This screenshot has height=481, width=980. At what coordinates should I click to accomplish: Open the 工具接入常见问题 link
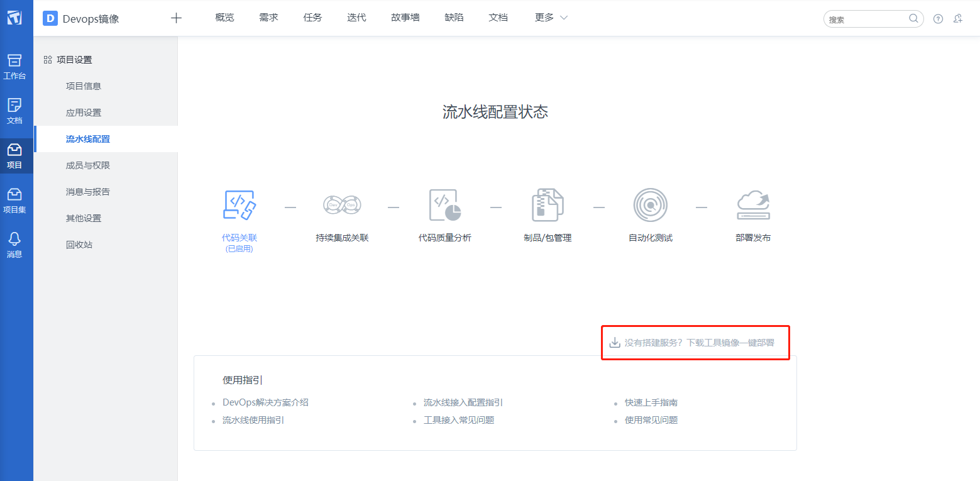pyautogui.click(x=459, y=420)
